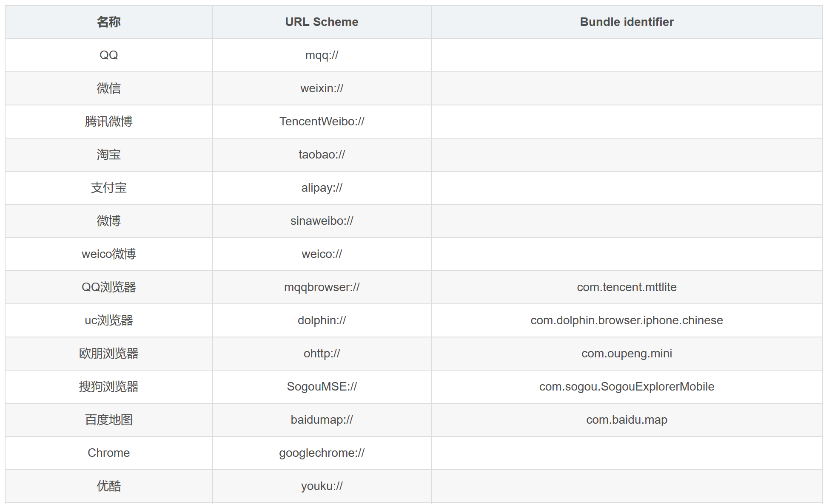Select the alipay:// scheme entry
The image size is (829, 504).
click(322, 188)
